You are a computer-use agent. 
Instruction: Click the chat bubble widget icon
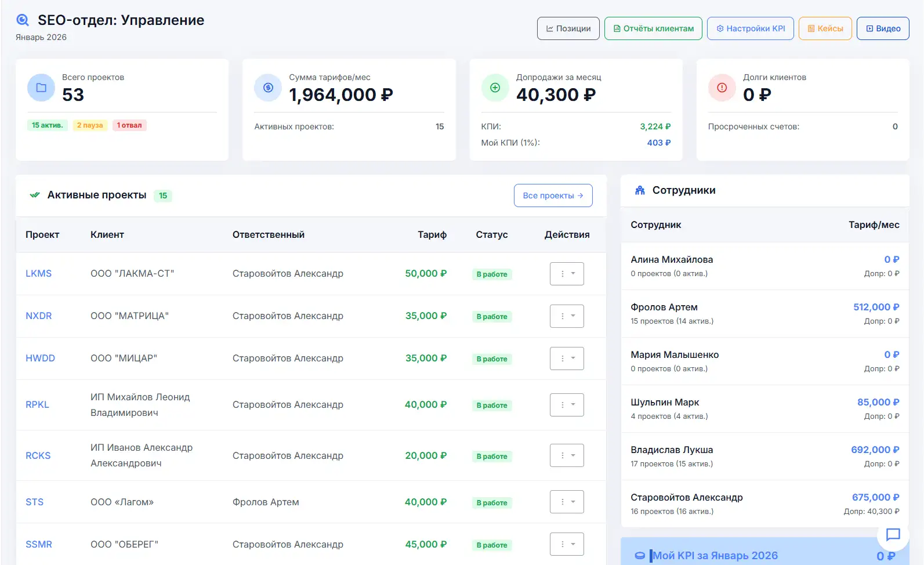[893, 534]
